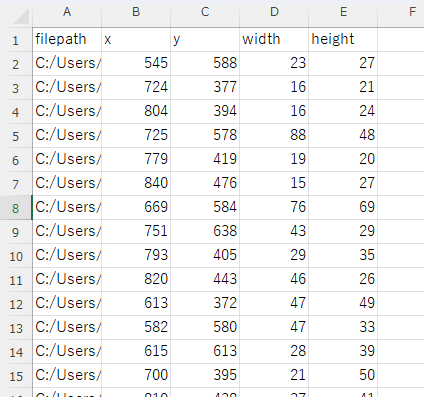Select cell containing 669

(x=136, y=208)
